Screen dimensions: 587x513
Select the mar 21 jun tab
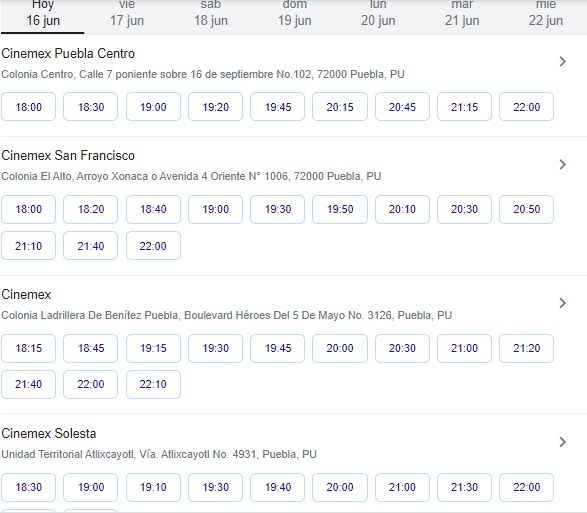point(462,16)
